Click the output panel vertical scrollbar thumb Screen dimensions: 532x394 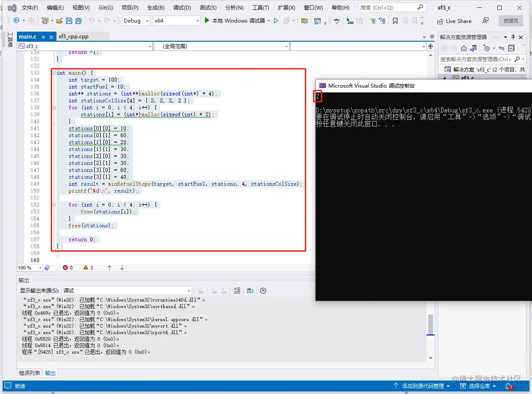430,324
